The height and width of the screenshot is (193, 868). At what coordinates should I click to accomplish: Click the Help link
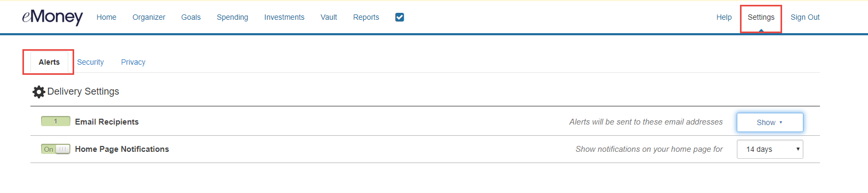(724, 17)
